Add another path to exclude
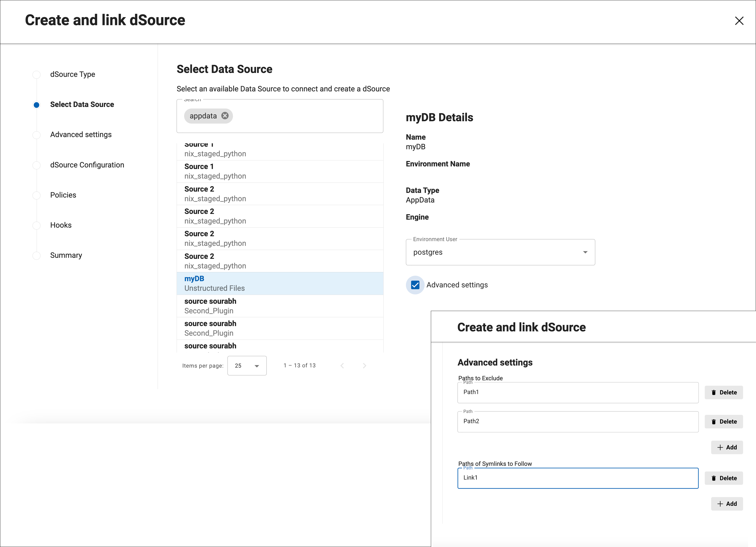 [727, 447]
